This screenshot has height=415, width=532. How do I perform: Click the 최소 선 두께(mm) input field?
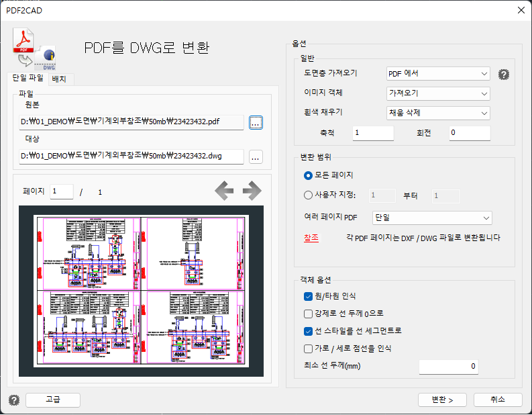(449, 367)
